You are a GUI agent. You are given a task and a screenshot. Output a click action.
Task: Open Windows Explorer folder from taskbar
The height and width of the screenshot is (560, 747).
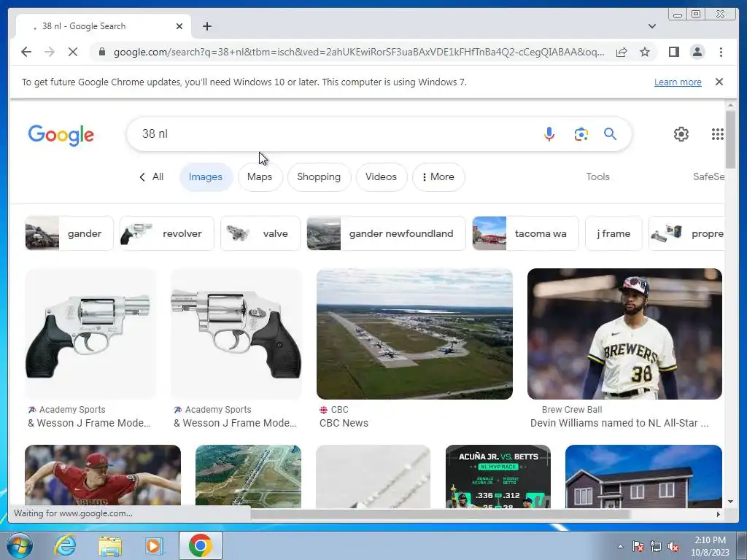110,545
